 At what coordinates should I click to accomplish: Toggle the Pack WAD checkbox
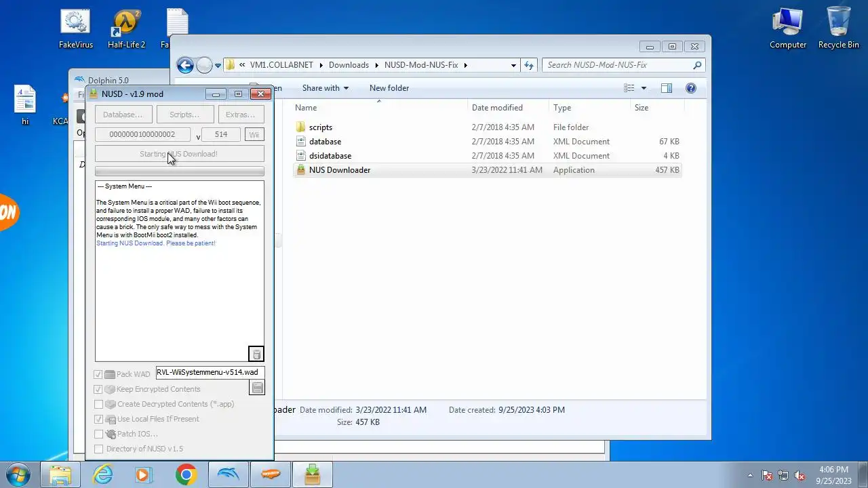point(98,374)
